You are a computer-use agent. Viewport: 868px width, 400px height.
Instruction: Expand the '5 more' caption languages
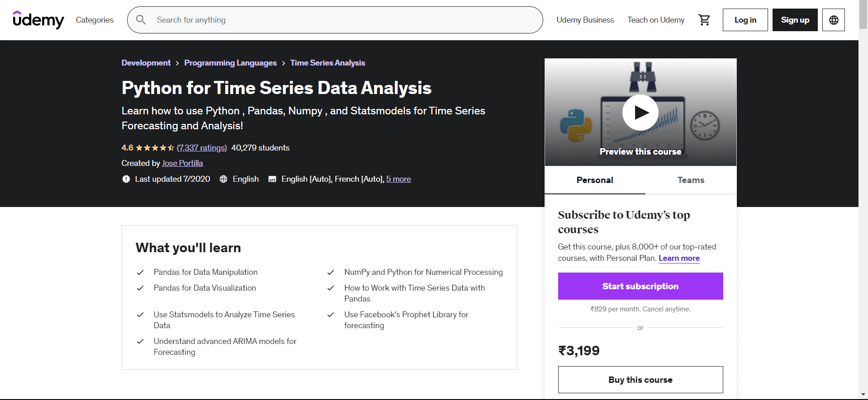(398, 179)
